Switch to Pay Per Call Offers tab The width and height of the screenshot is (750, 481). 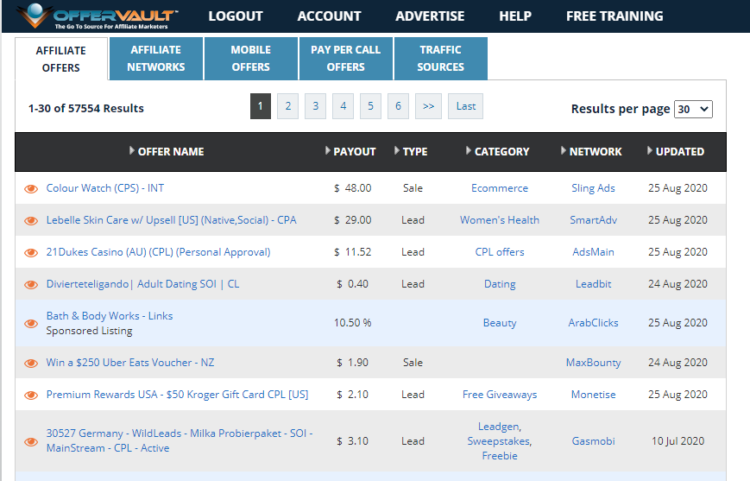(346, 58)
